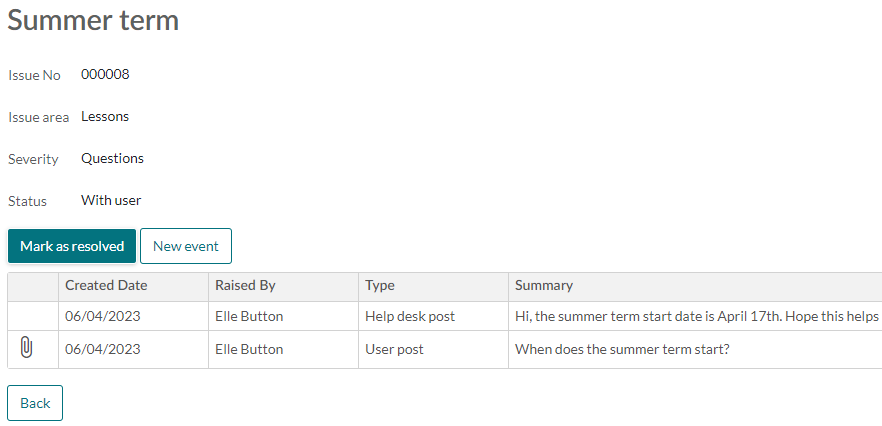
Task: Select the summer term start date reply summary
Action: click(697, 316)
